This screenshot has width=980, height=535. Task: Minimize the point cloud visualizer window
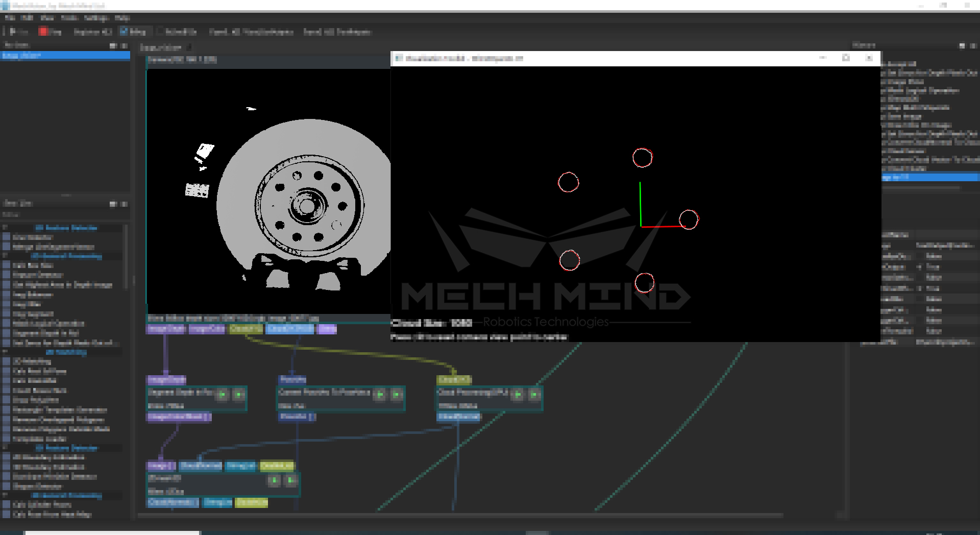pyautogui.click(x=823, y=58)
